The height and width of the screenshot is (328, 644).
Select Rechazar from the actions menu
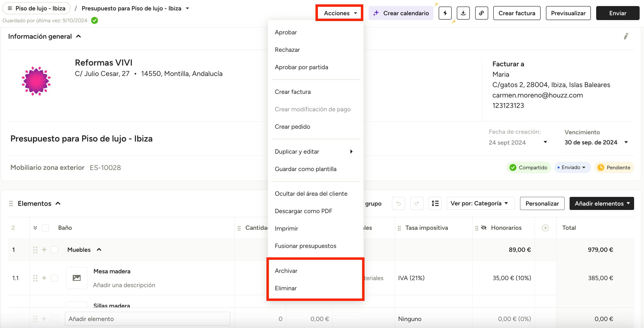click(315, 50)
